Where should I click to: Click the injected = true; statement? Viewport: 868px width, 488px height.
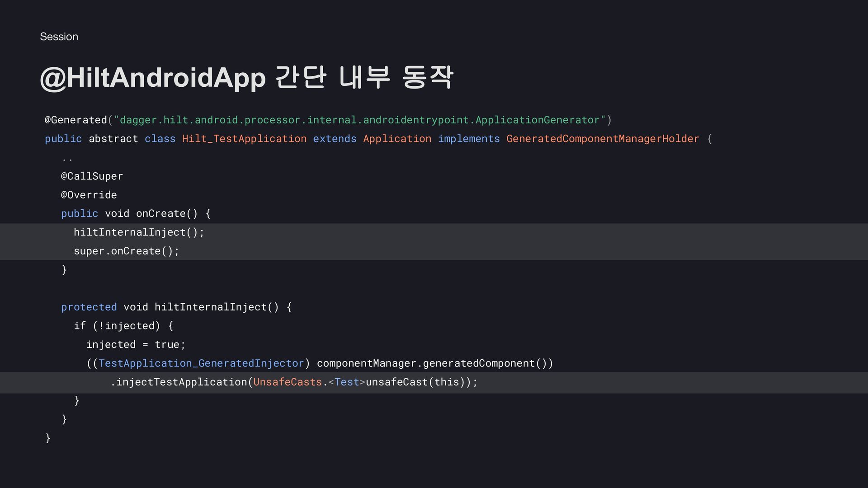click(136, 344)
